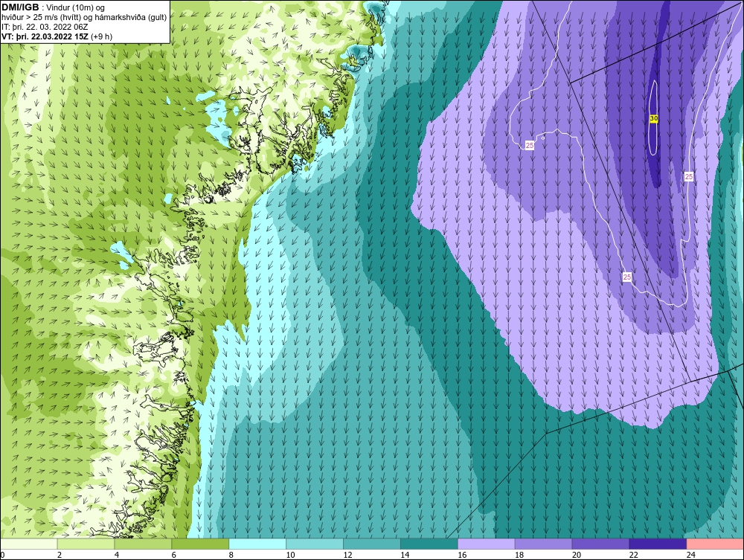Select the 4–6 m/s green legend swatch
744x560 pixels.
click(x=143, y=544)
